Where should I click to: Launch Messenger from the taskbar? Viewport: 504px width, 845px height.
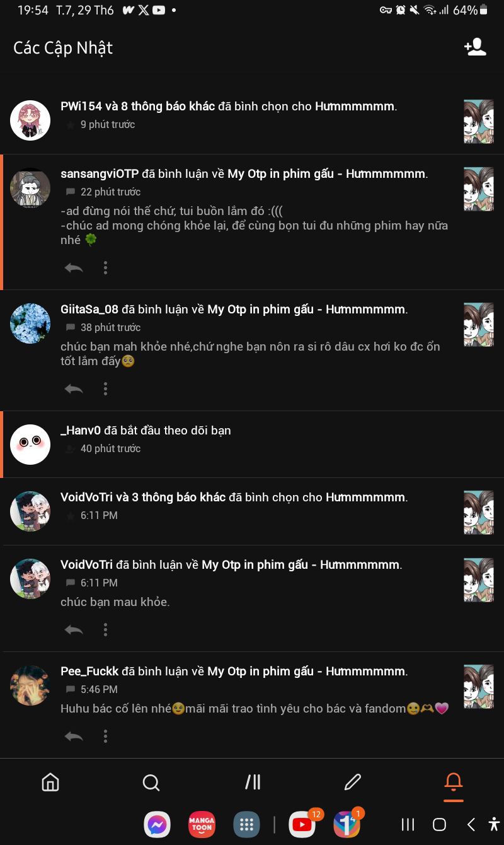point(157,824)
